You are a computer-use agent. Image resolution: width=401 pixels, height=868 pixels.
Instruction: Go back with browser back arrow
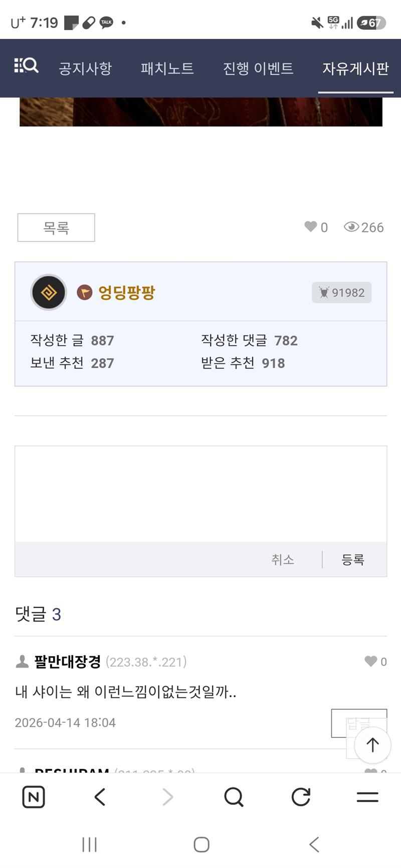[x=100, y=796]
